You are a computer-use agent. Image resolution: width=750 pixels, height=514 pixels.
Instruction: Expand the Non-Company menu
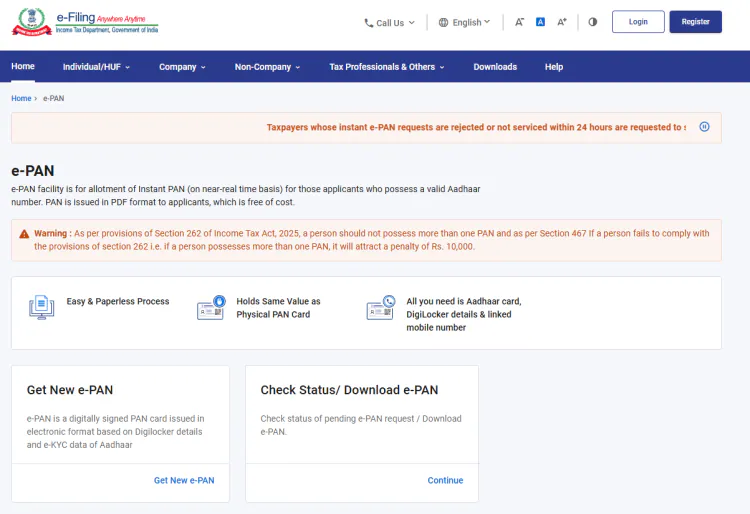[267, 67]
